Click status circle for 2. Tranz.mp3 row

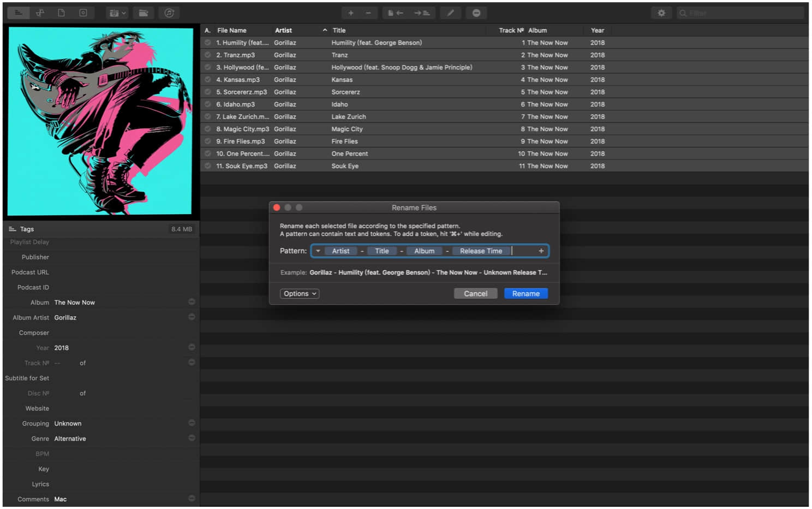click(x=208, y=55)
